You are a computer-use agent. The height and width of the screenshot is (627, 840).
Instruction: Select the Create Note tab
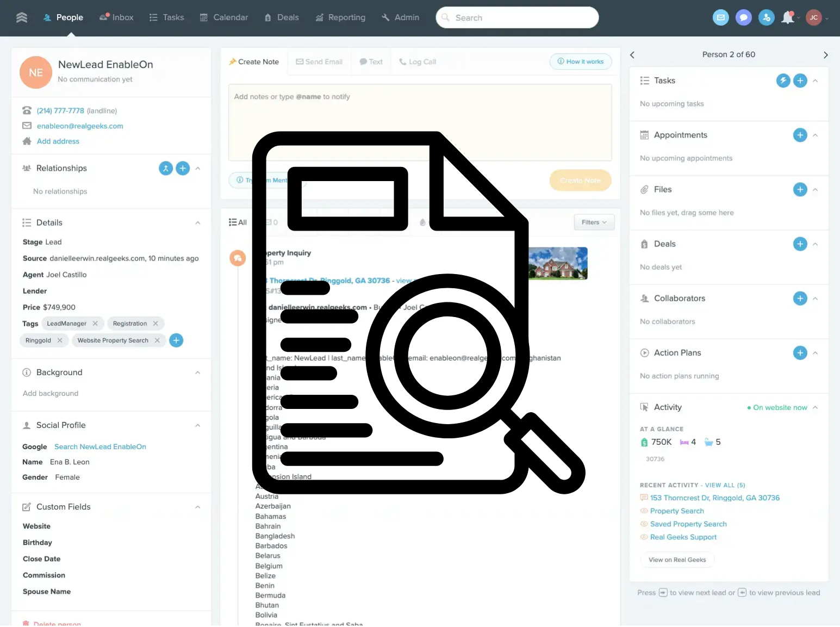(x=254, y=61)
